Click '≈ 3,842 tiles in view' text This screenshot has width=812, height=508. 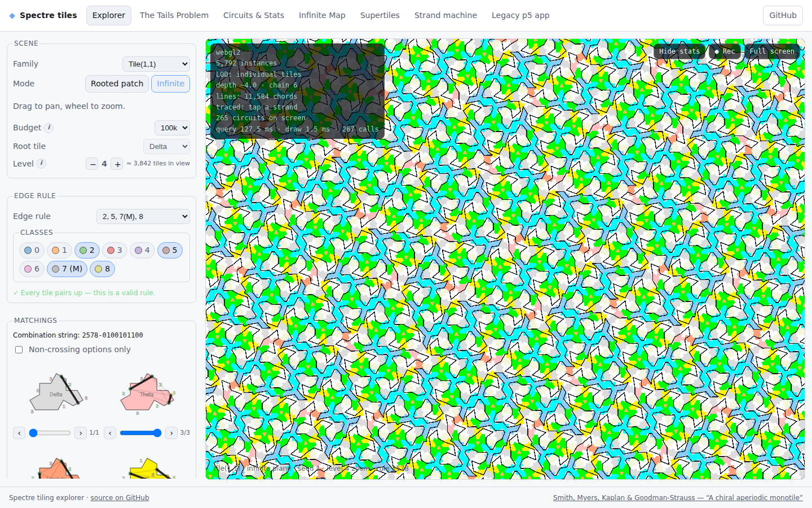158,163
